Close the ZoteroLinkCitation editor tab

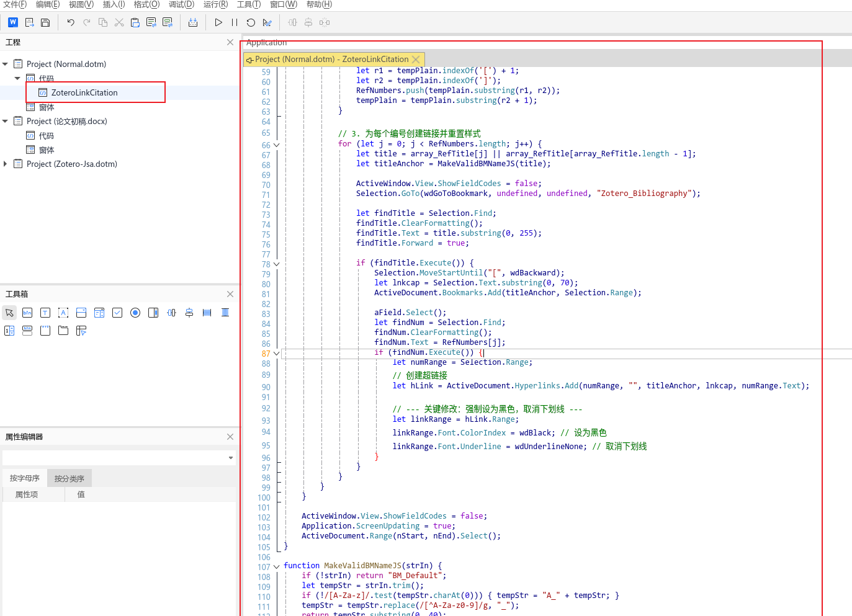[416, 60]
